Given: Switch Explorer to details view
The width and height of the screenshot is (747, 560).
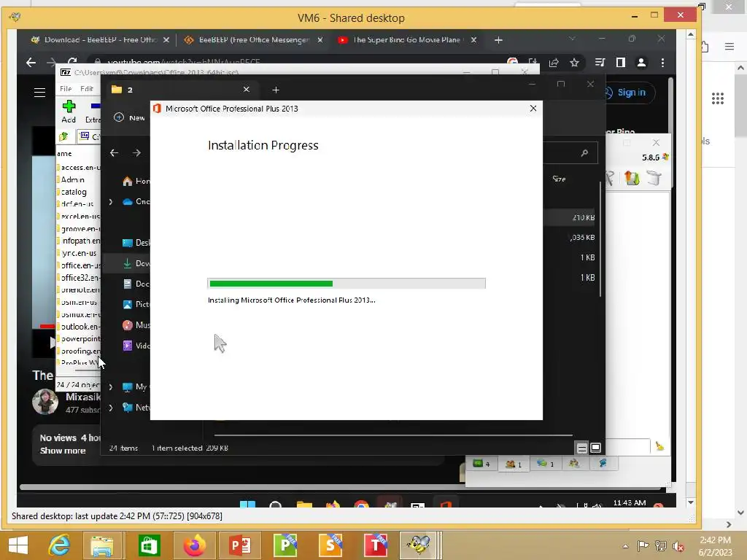Looking at the screenshot, I should pos(581,448).
